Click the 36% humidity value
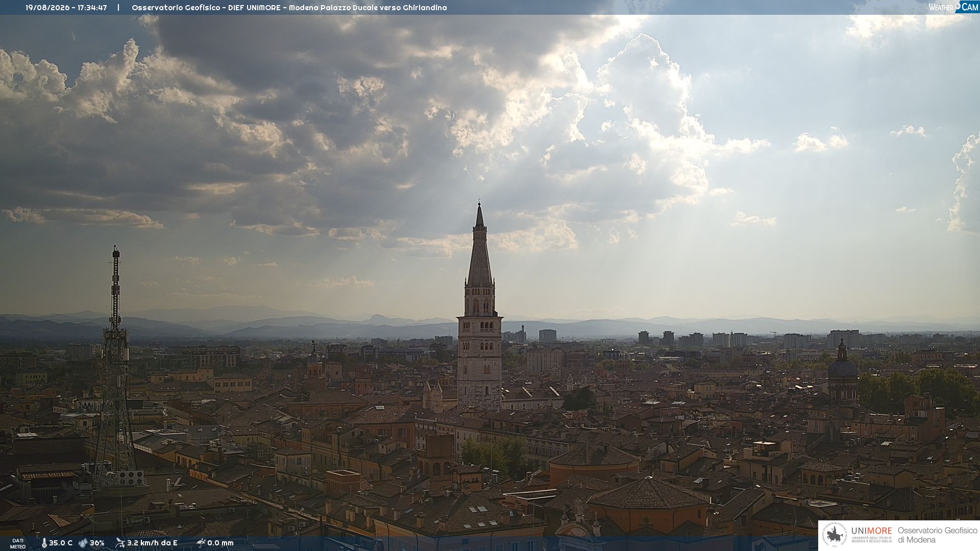 [97, 543]
